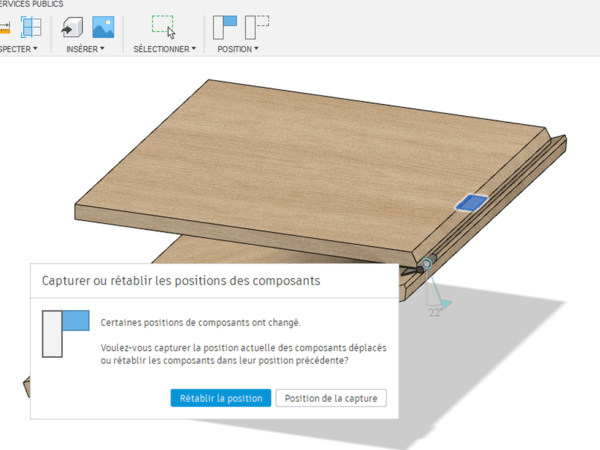Open the INSÉRER dropdown menu
This screenshot has height=450, width=600.
85,48
